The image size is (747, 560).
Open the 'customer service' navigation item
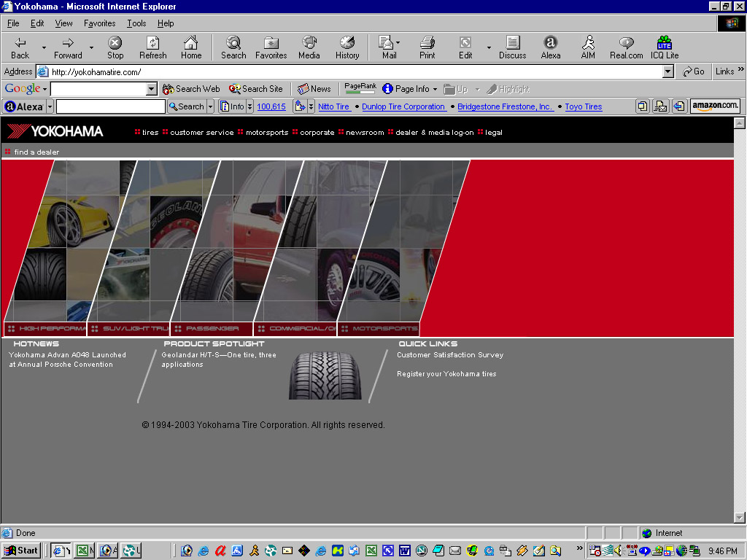click(x=201, y=133)
